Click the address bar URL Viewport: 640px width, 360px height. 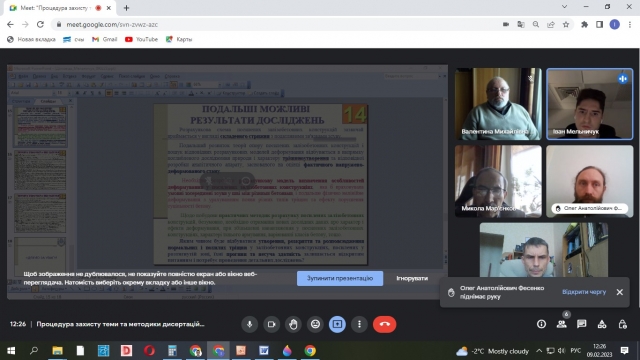click(x=112, y=24)
